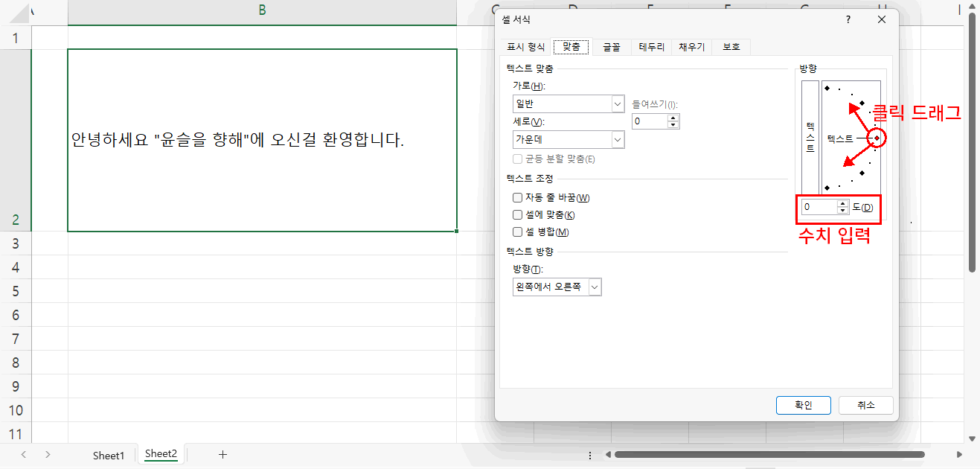Enable 셀 병합 checkbox

(517, 232)
